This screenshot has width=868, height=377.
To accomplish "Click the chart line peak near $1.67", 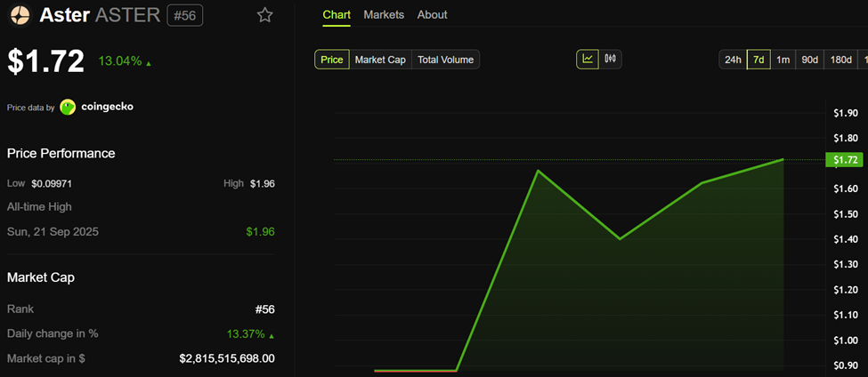I will coord(538,170).
